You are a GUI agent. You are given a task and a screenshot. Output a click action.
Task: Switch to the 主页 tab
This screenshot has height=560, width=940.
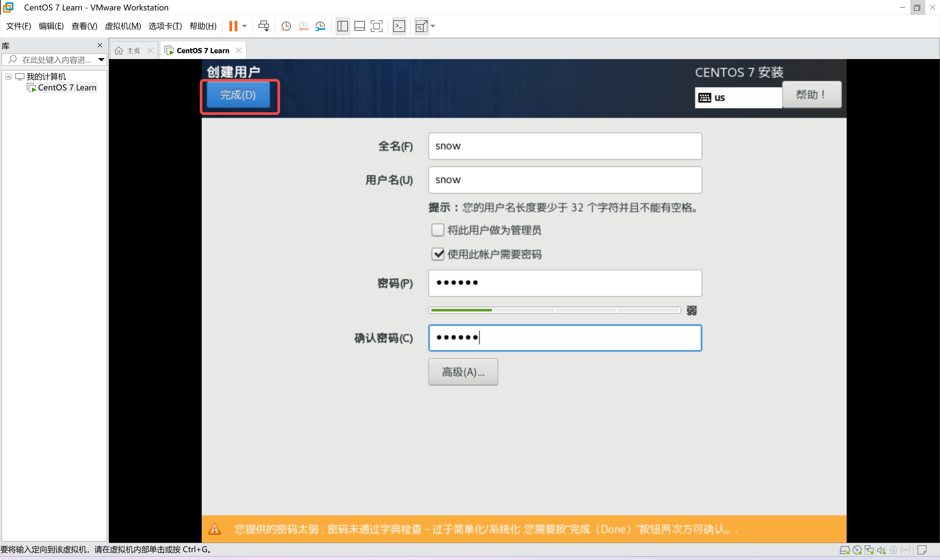click(x=133, y=51)
